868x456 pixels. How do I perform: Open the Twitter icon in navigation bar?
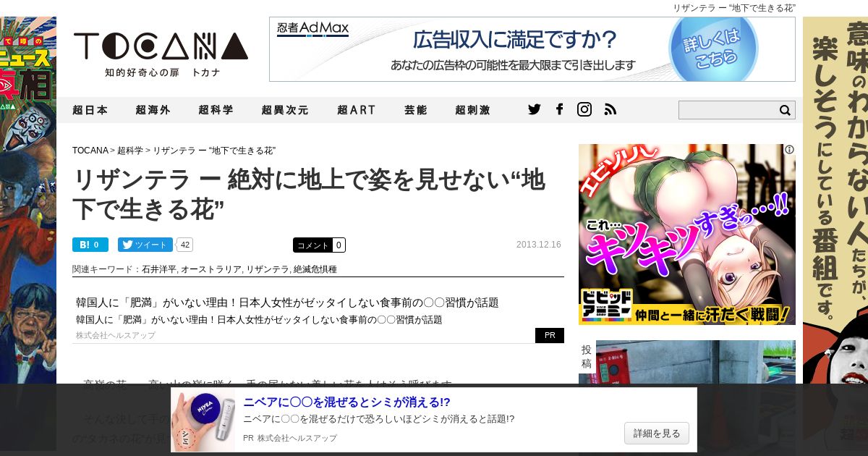(535, 109)
